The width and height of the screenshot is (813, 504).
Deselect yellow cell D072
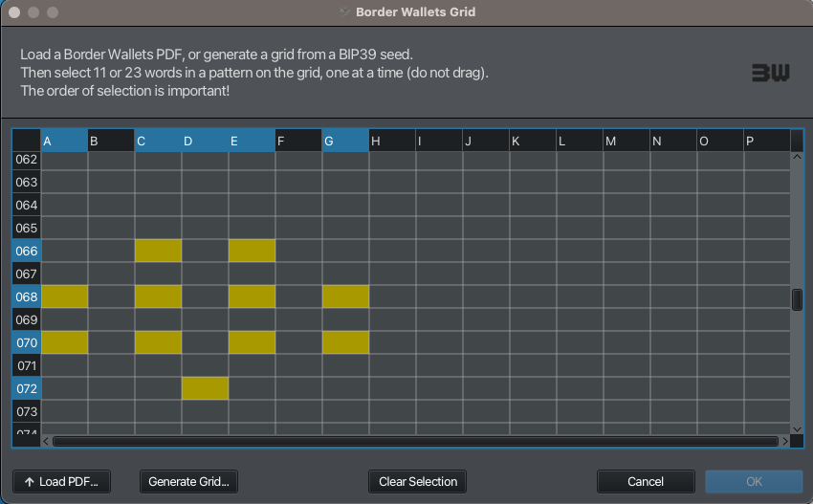pos(205,388)
